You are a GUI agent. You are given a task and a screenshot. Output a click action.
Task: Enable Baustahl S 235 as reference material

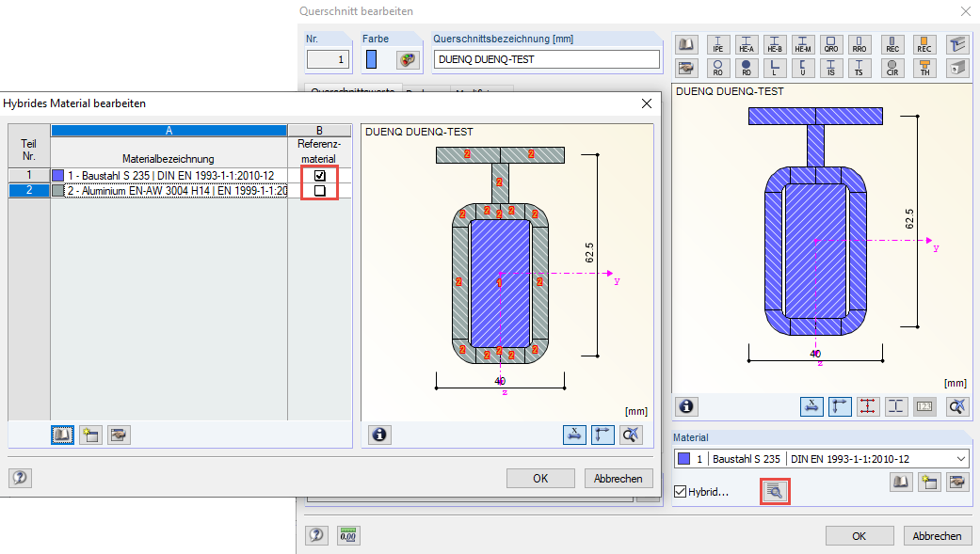coord(321,174)
